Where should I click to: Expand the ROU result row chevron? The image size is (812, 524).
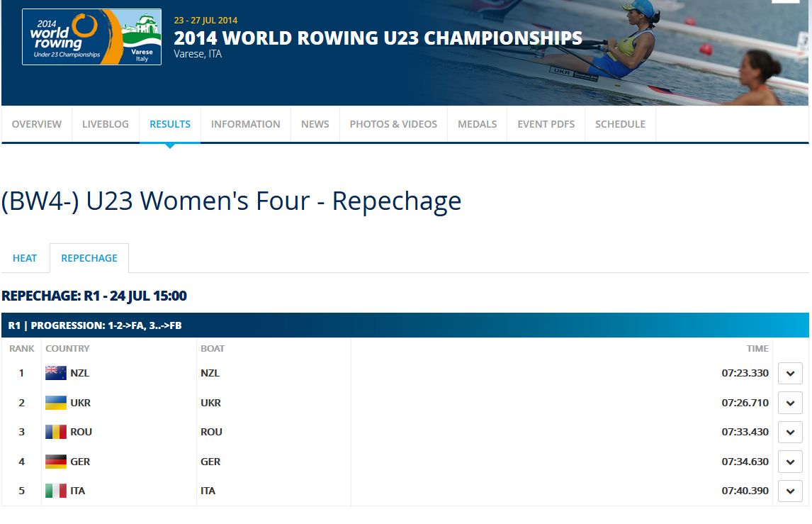790,432
